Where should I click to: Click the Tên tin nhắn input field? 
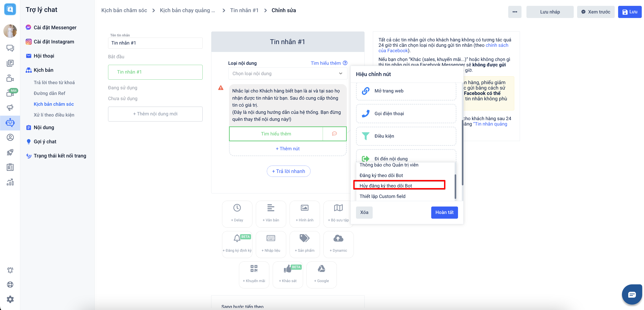pos(155,43)
